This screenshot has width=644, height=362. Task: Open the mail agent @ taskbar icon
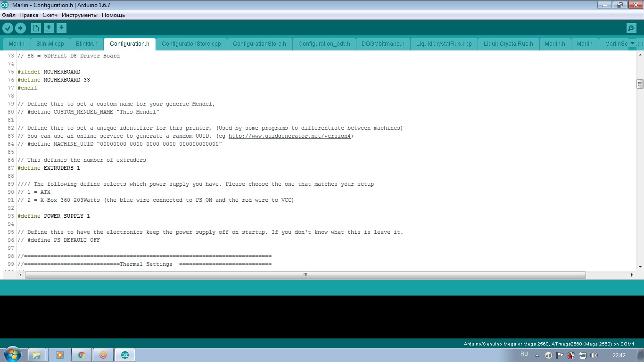pyautogui.click(x=103, y=355)
